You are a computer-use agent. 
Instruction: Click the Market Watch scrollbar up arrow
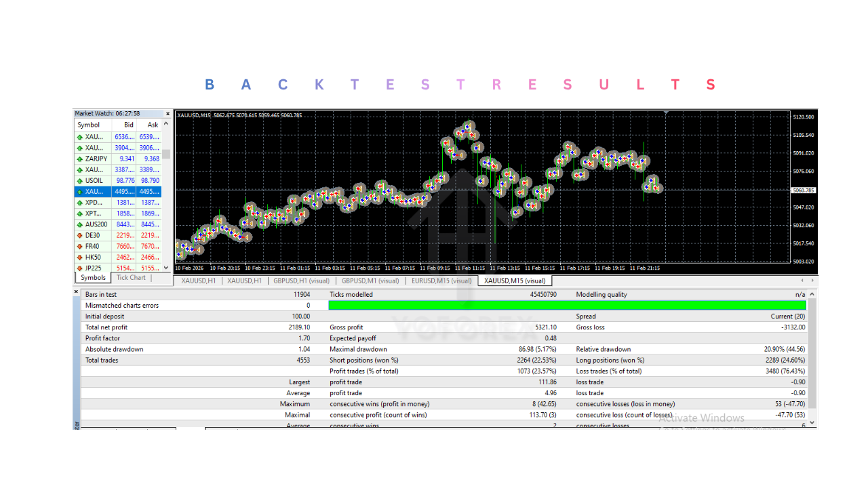[166, 124]
